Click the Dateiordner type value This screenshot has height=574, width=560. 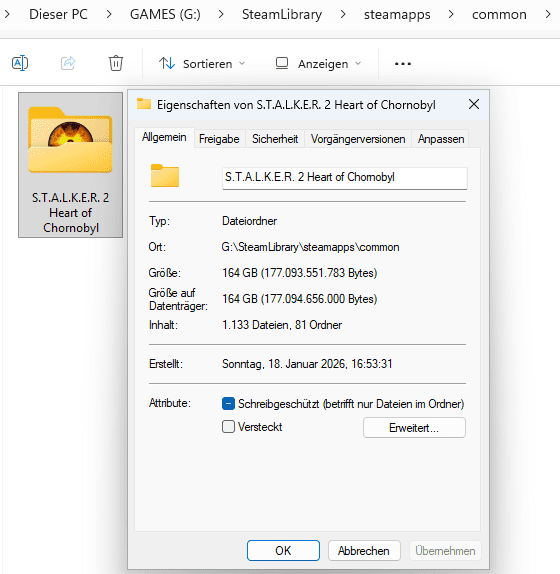250,221
